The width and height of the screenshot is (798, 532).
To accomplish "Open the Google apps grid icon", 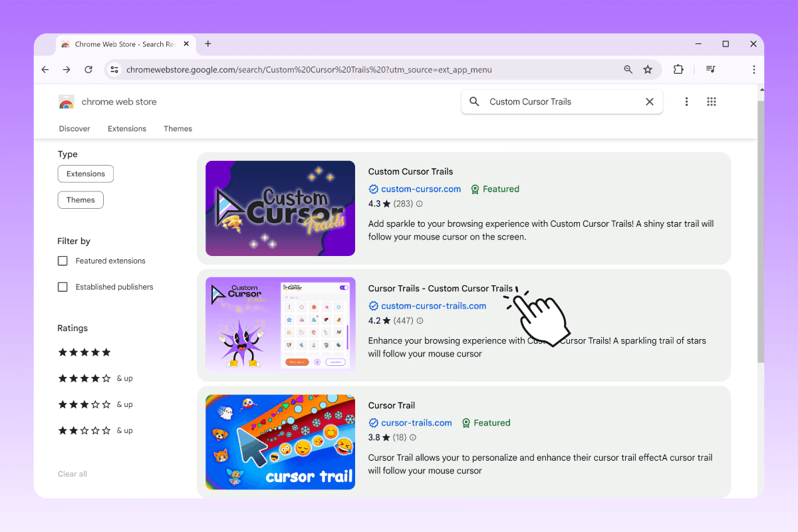I will click(712, 102).
